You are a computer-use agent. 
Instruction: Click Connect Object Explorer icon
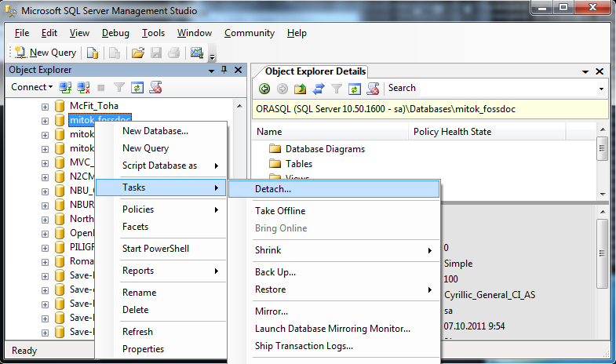[66, 87]
